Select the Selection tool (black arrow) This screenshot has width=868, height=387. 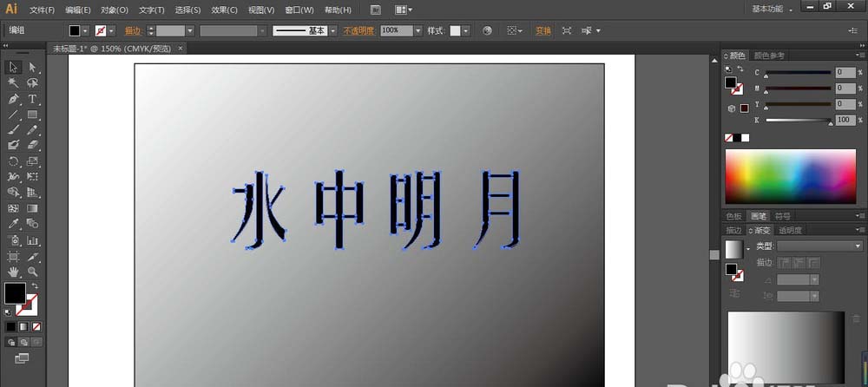[x=13, y=67]
